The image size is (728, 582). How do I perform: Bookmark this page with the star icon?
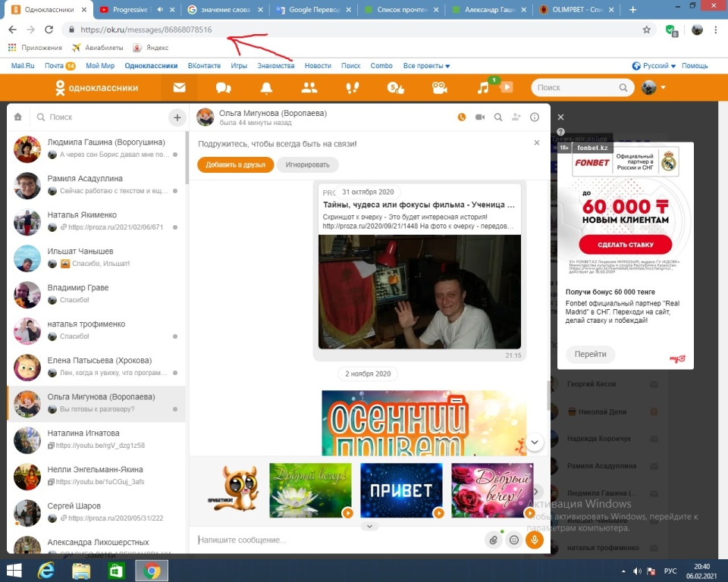tap(646, 30)
